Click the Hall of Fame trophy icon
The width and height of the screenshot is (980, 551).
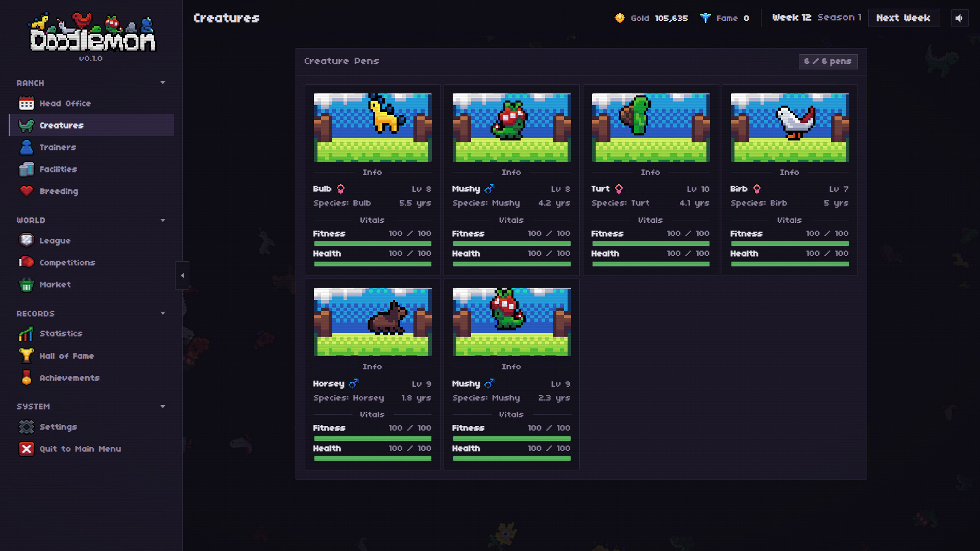click(27, 356)
